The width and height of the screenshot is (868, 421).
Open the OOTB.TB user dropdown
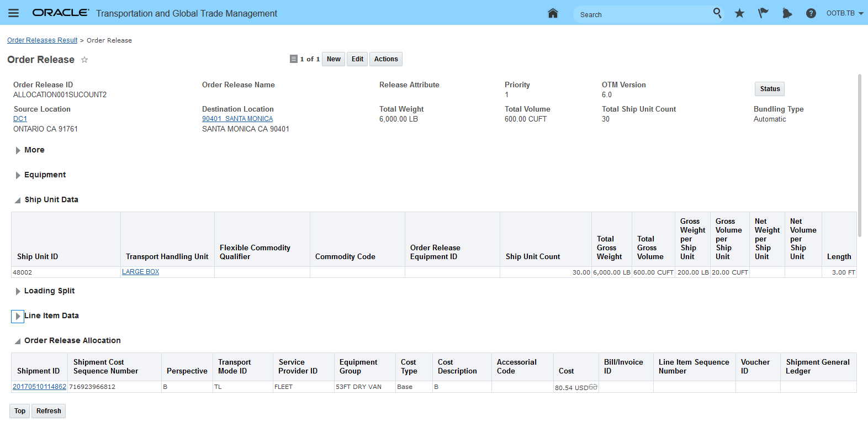pos(844,13)
